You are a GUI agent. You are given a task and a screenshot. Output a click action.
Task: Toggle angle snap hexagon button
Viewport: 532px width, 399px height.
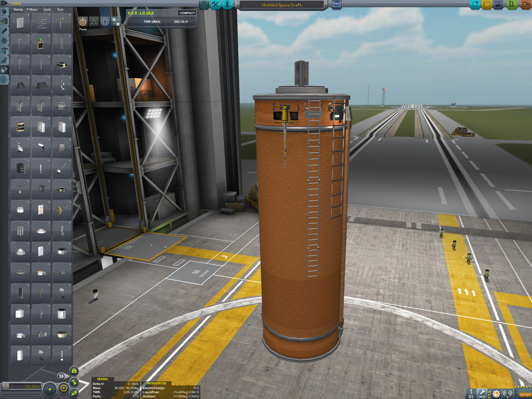[x=64, y=388]
